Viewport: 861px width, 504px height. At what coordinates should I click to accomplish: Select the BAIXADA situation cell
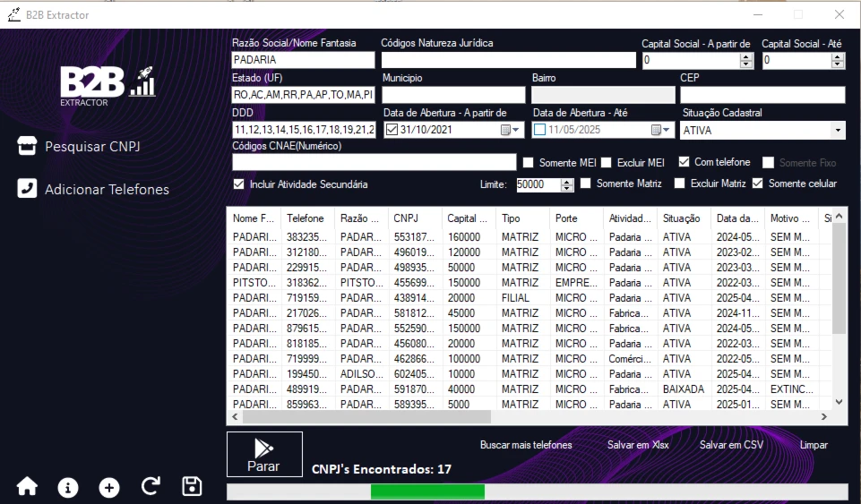pyautogui.click(x=684, y=389)
